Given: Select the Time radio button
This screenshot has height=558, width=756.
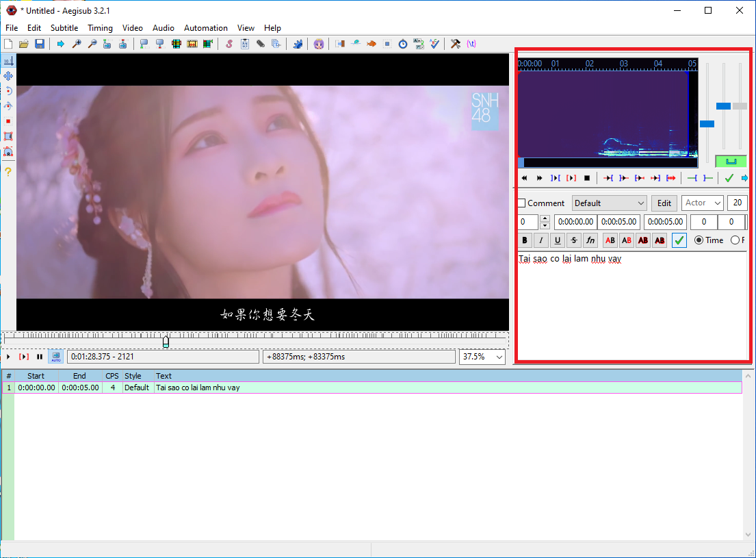Looking at the screenshot, I should (x=699, y=240).
